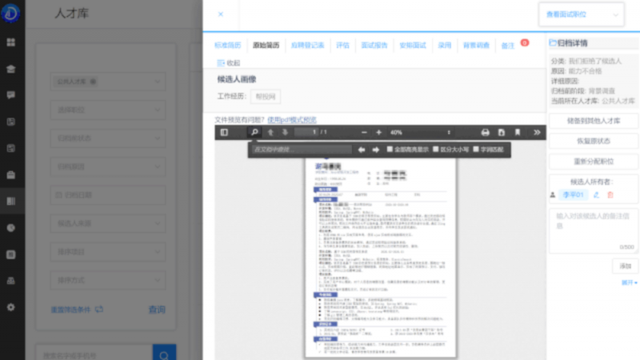This screenshot has width=640, height=360.
Task: Download the resume file from PDF toolbar
Action: tap(501, 132)
